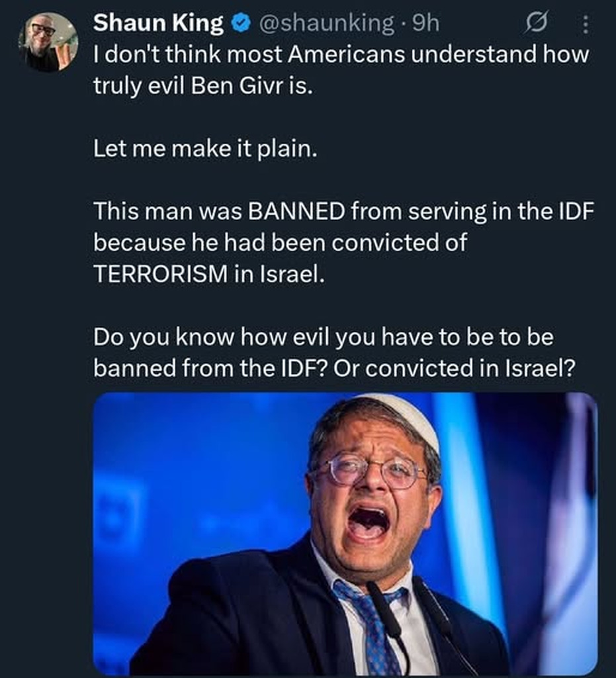The image size is (616, 678).
Task: Click the word BANNED in the tweet
Action: point(296,212)
